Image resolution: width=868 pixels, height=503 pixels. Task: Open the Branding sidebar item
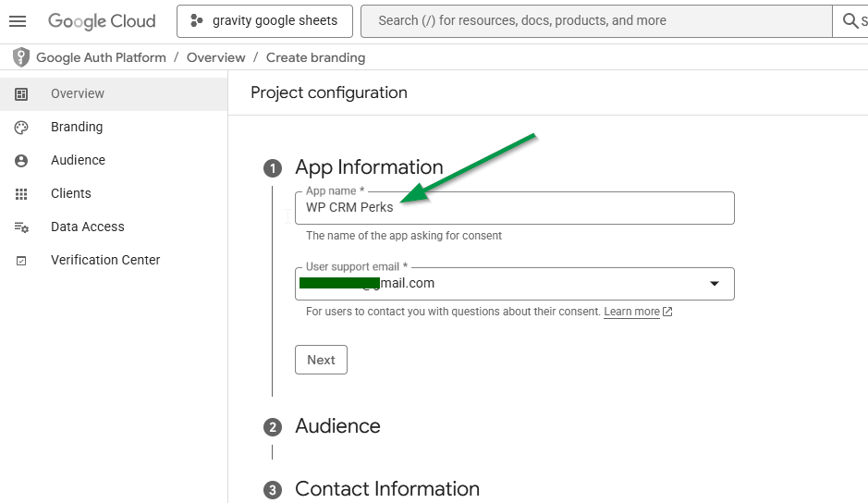tap(114, 127)
